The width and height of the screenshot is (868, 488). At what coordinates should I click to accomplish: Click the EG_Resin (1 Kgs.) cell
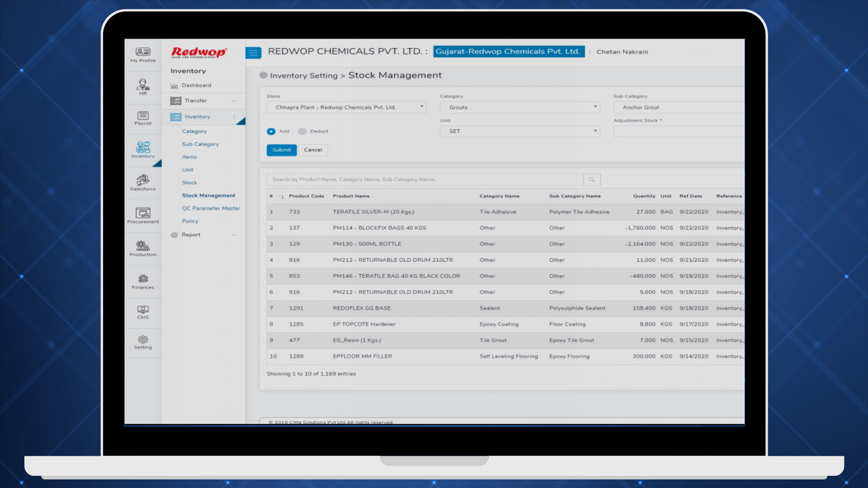[357, 340]
